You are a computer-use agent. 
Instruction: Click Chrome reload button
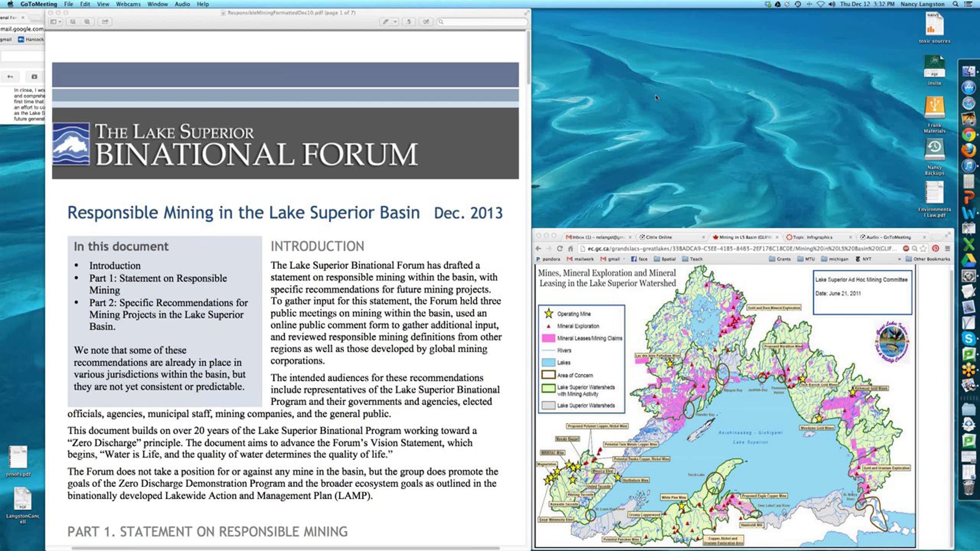pyautogui.click(x=559, y=249)
